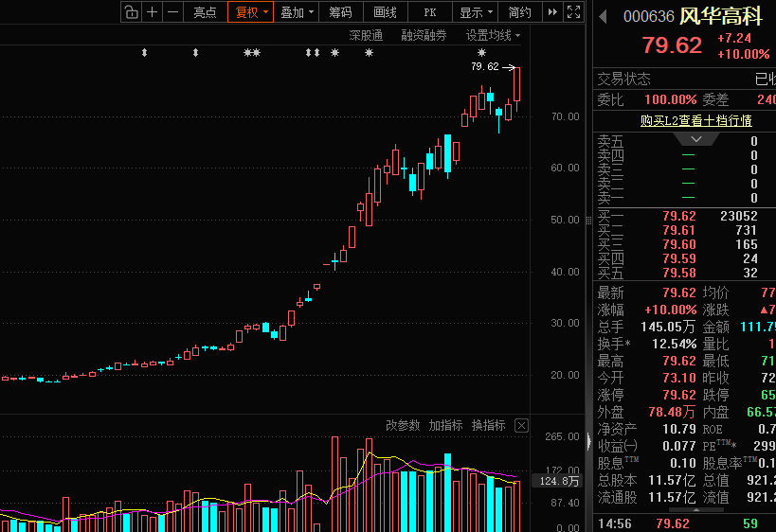Toggle the 筹码 chip distribution view
The height and width of the screenshot is (532, 776).
coord(340,12)
